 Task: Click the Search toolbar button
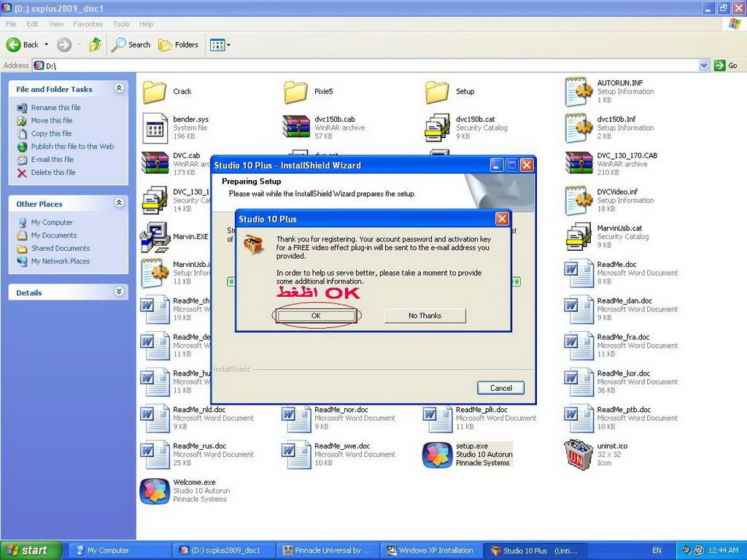(131, 44)
